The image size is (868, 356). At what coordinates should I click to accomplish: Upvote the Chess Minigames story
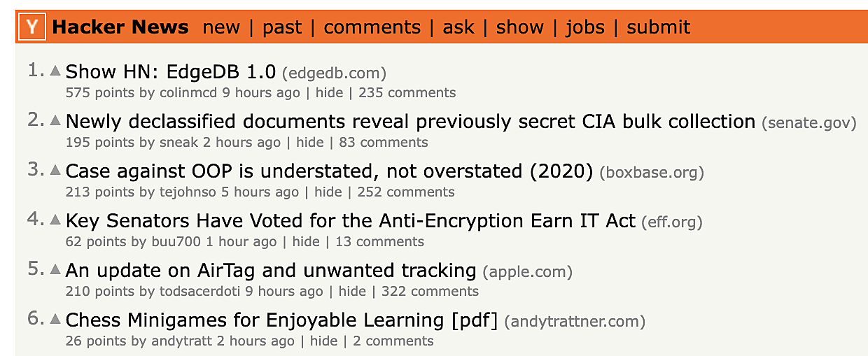tap(55, 319)
